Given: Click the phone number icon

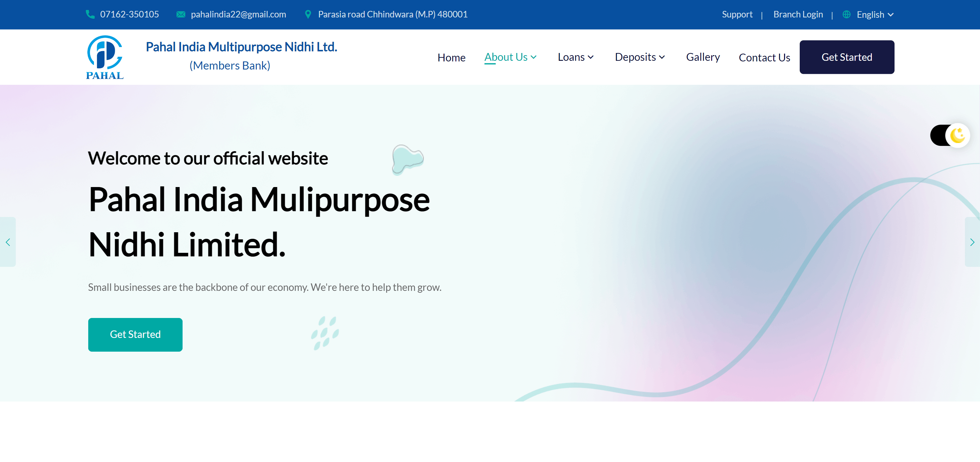Looking at the screenshot, I should (x=90, y=14).
